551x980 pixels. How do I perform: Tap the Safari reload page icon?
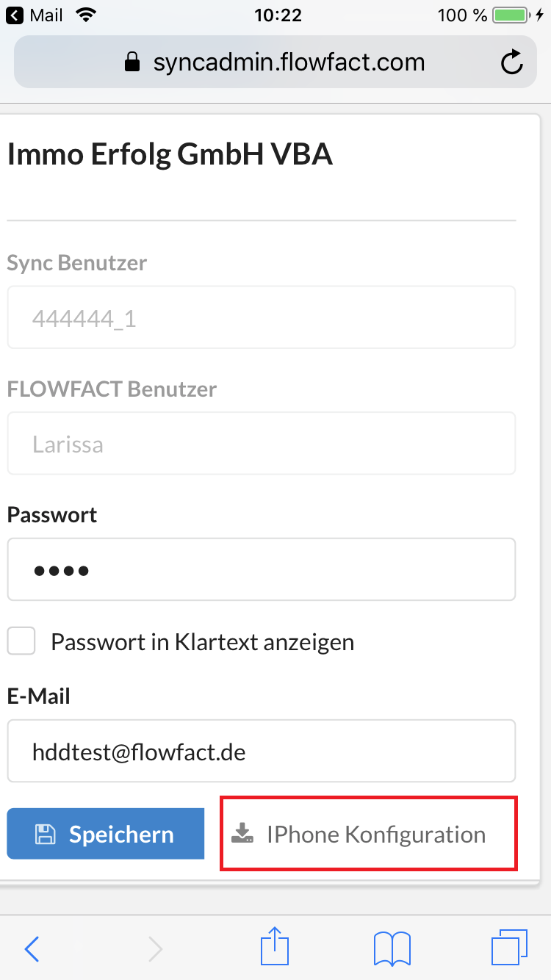(511, 62)
